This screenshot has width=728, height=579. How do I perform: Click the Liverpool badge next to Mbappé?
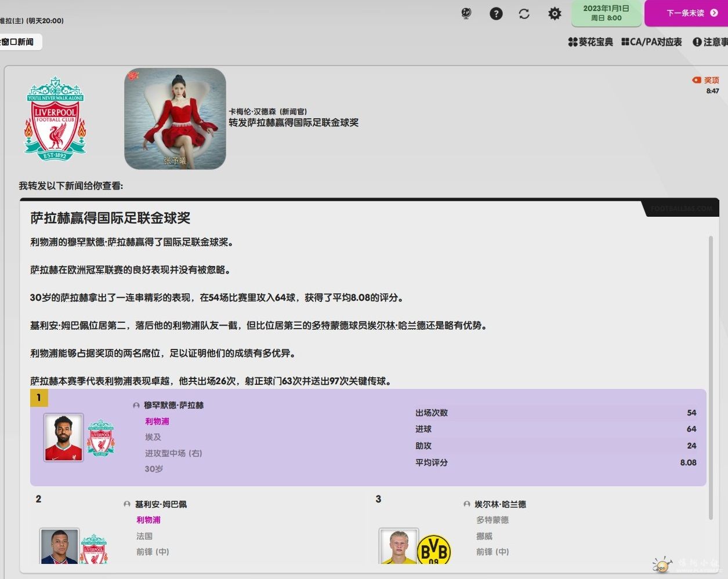(x=94, y=549)
